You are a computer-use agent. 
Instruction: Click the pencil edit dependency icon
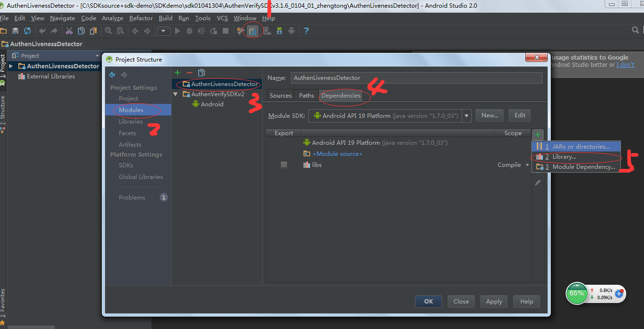538,183
